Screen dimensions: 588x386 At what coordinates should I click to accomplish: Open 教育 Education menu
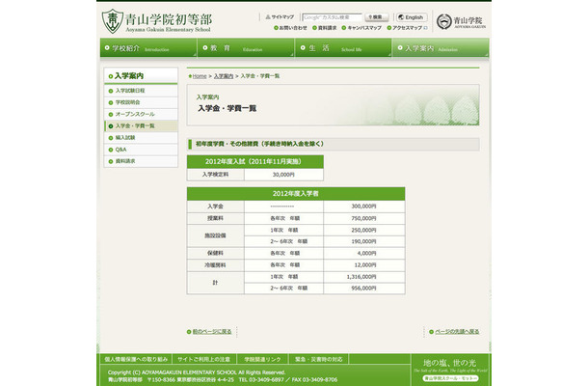[x=246, y=48]
